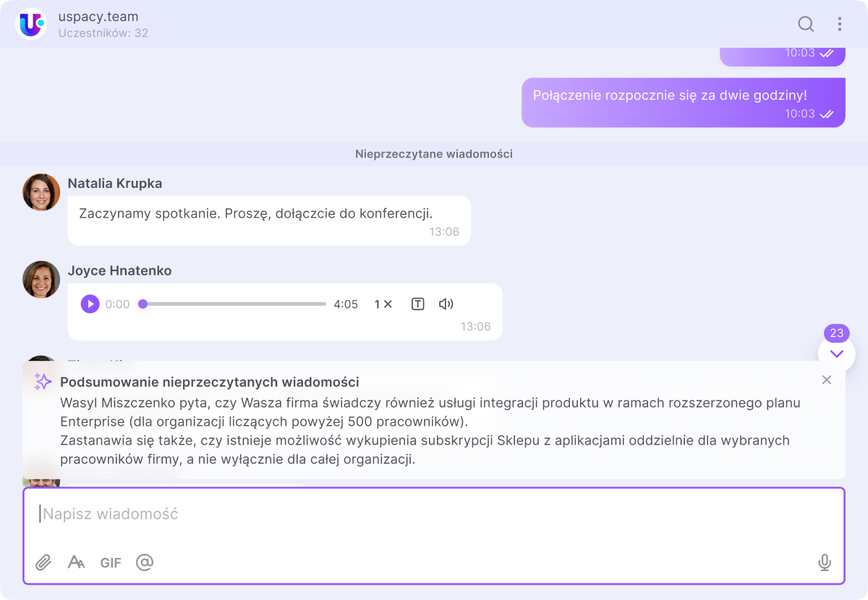Focus the 'Napisz wiadomość' message field
Image resolution: width=868 pixels, height=600 pixels.
[x=434, y=514]
